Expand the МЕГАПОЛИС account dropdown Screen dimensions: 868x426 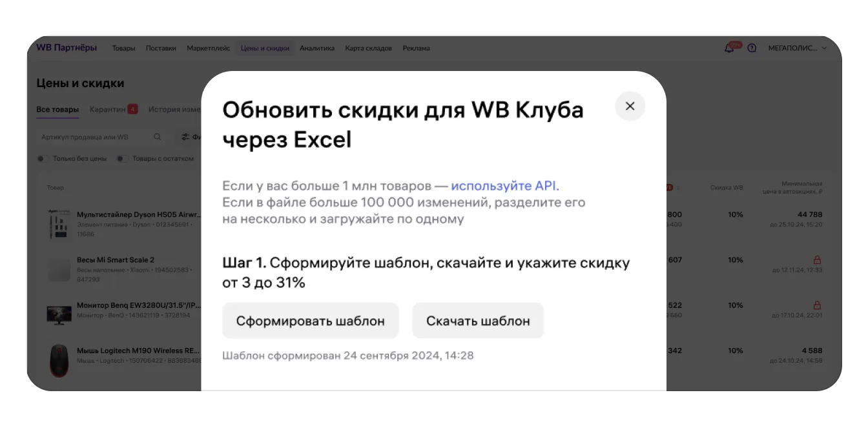click(797, 48)
